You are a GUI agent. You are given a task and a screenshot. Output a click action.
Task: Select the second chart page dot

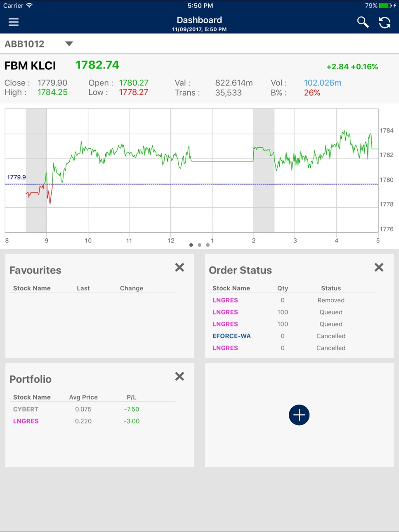tap(199, 245)
